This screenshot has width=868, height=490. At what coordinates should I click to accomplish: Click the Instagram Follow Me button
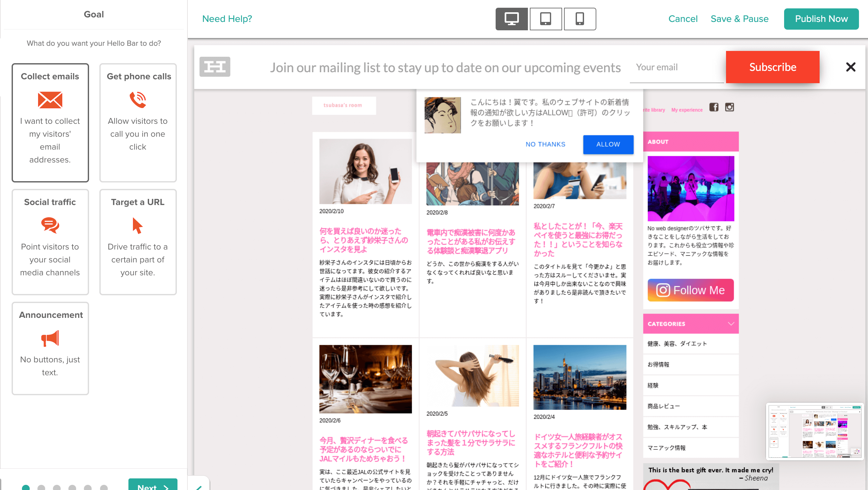coord(691,290)
